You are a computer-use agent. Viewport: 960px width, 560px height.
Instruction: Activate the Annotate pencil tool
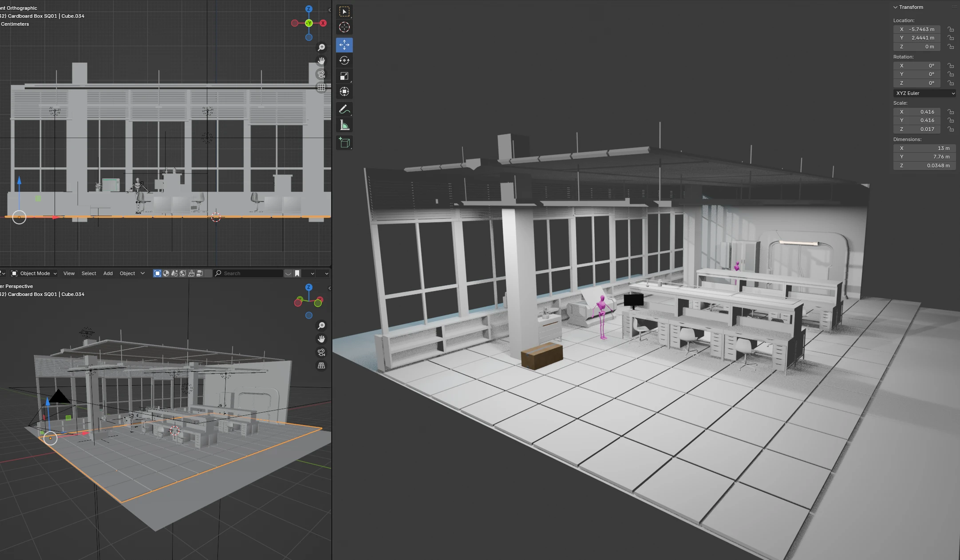click(344, 109)
